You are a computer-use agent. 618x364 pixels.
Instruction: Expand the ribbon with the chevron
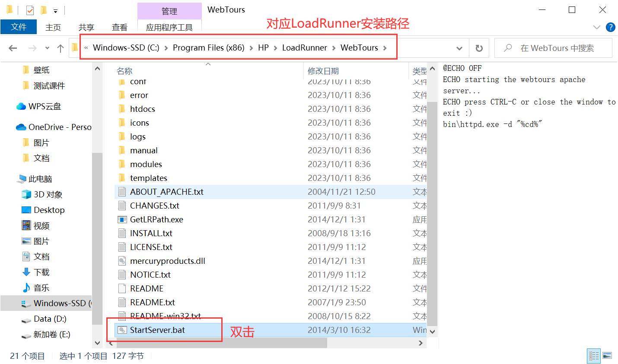pyautogui.click(x=597, y=27)
